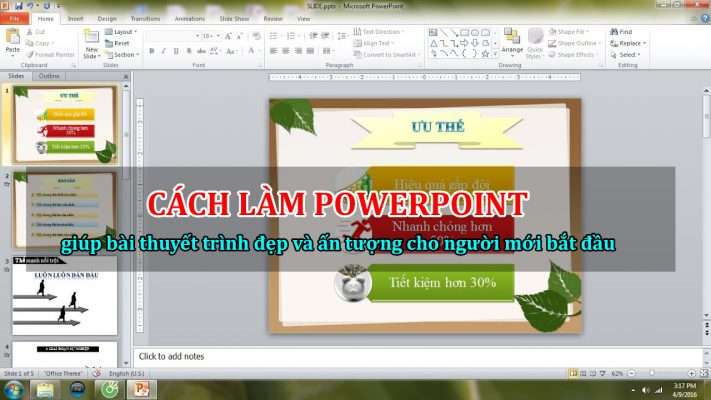Toggle Bold formatting in Font group
Image resolution: width=711 pixels, height=400 pixels.
(x=152, y=51)
